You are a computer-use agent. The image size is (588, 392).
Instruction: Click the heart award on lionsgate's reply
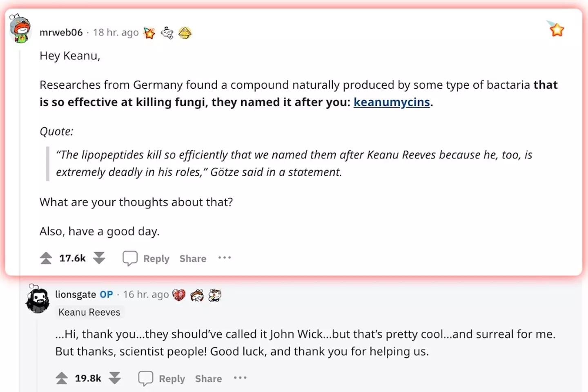pyautogui.click(x=178, y=295)
